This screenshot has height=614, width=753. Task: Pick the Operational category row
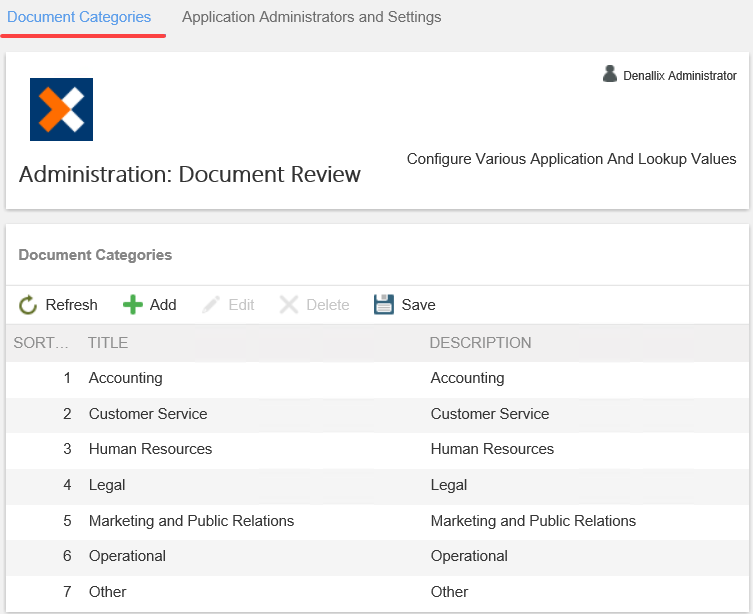pos(127,556)
